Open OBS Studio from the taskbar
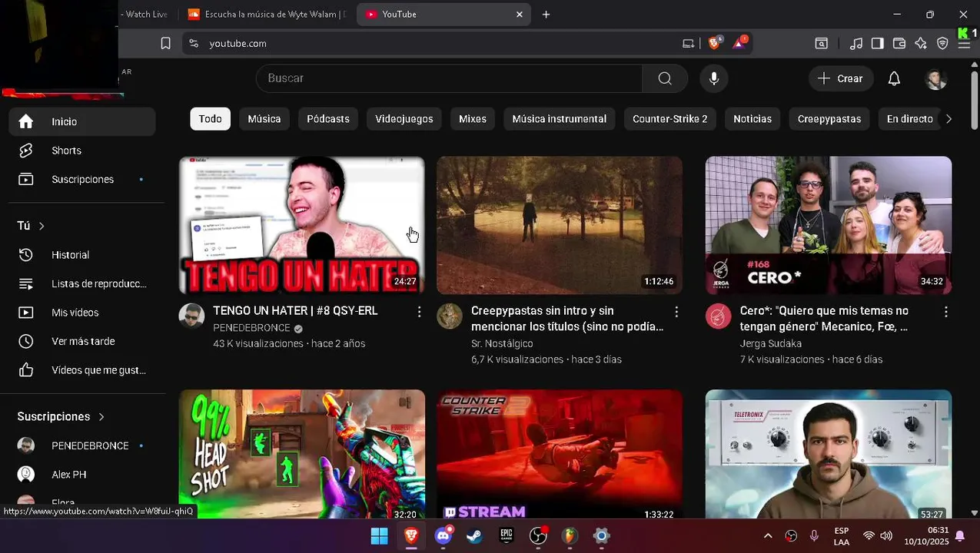Image resolution: width=980 pixels, height=553 pixels. pos(538,536)
